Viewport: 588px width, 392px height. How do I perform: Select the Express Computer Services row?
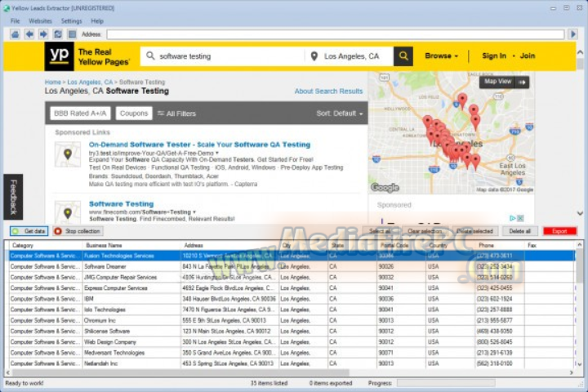pyautogui.click(x=292, y=288)
